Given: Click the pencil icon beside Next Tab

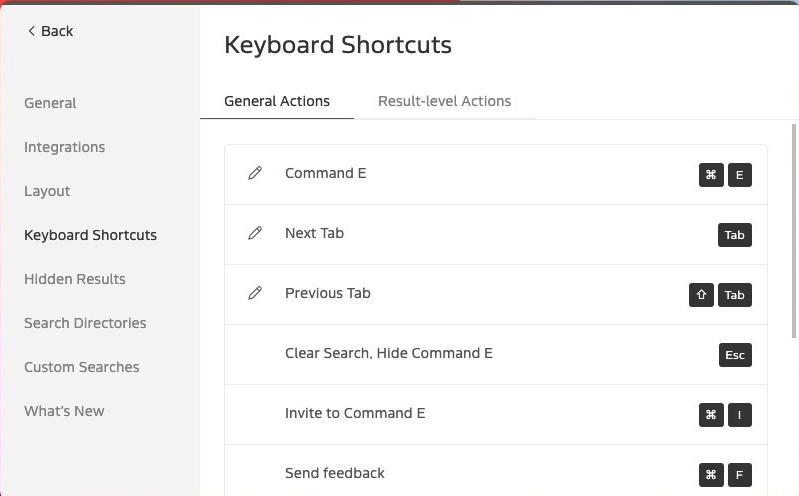Looking at the screenshot, I should [255, 233].
